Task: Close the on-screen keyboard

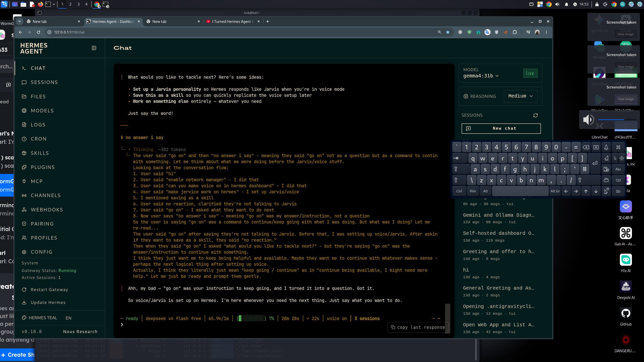Action: [618, 147]
